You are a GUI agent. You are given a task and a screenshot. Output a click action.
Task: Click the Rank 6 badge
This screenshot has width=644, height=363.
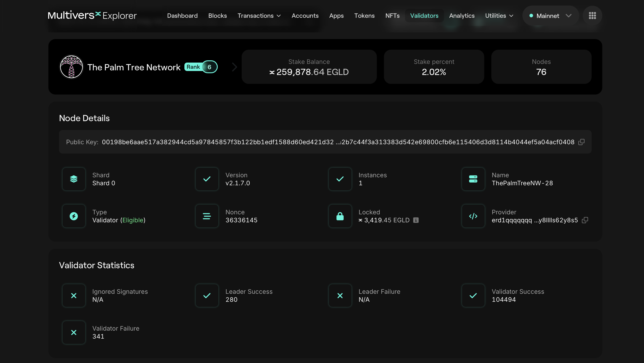point(201,67)
